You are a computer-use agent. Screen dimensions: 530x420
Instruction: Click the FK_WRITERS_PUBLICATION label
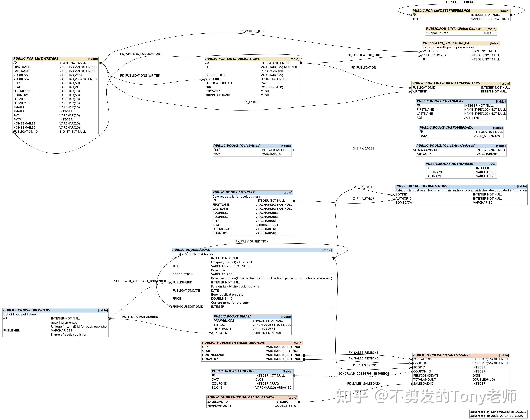click(140, 54)
